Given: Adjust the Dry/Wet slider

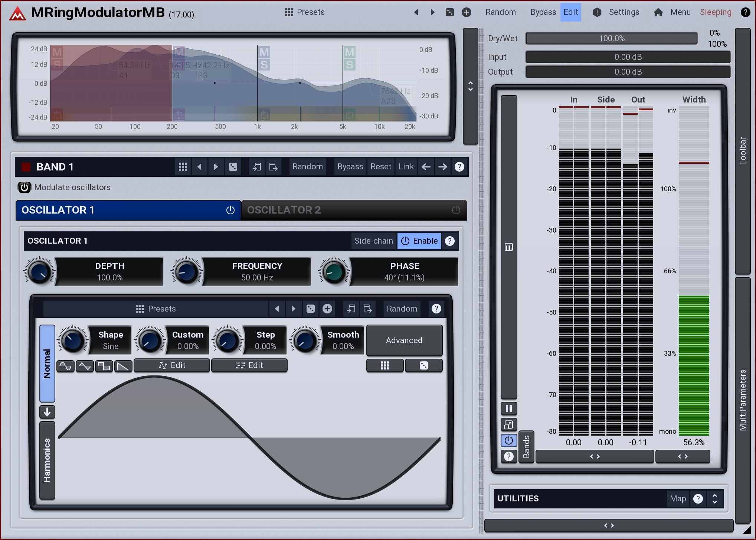Looking at the screenshot, I should point(611,38).
